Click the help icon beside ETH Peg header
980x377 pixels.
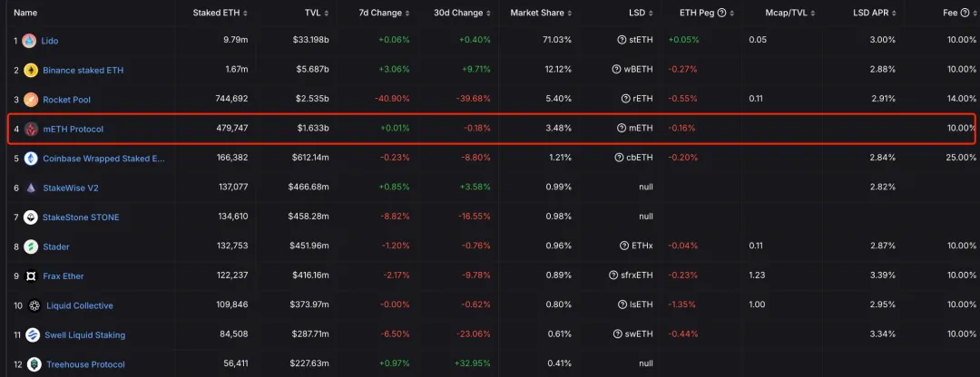(x=722, y=13)
